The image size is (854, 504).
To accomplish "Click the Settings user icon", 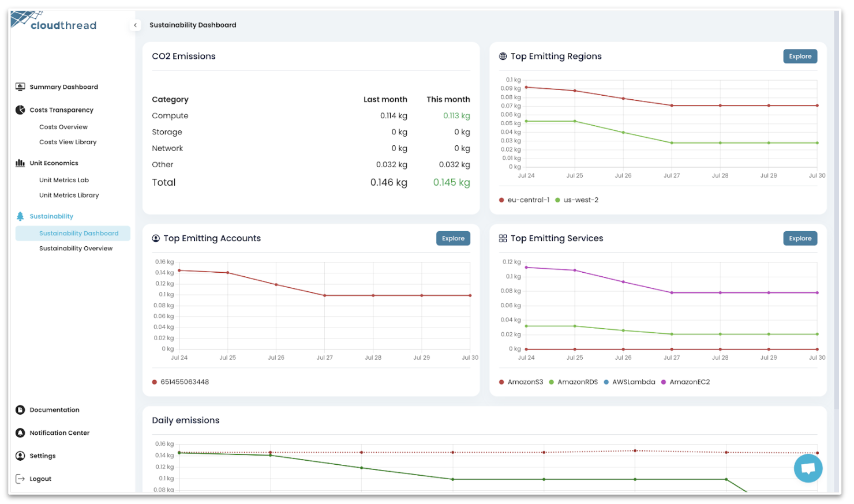I will 20,456.
